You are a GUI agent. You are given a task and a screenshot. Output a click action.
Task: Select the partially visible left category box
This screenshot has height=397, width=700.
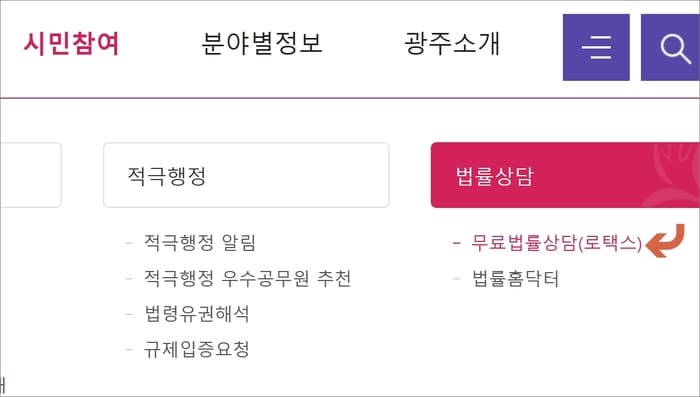point(30,175)
